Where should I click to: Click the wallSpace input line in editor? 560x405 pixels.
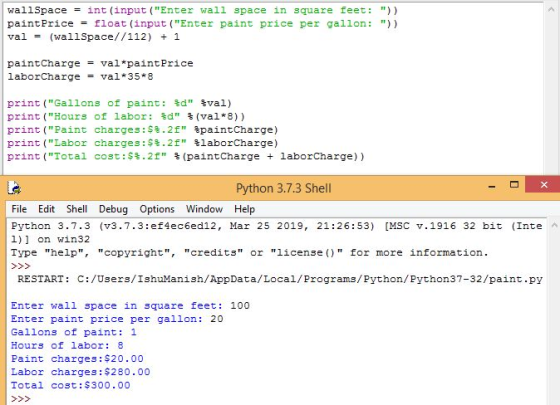202,10
